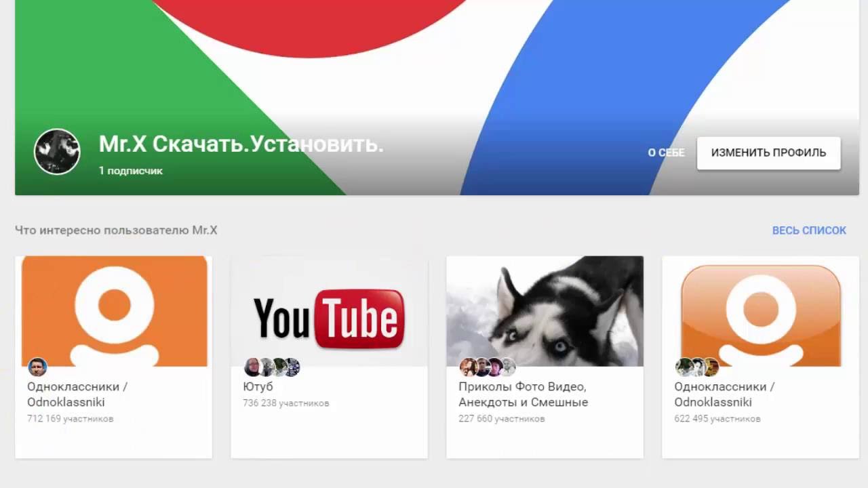Click the Mr.X profile avatar picture
This screenshot has width=868, height=488.
click(57, 152)
